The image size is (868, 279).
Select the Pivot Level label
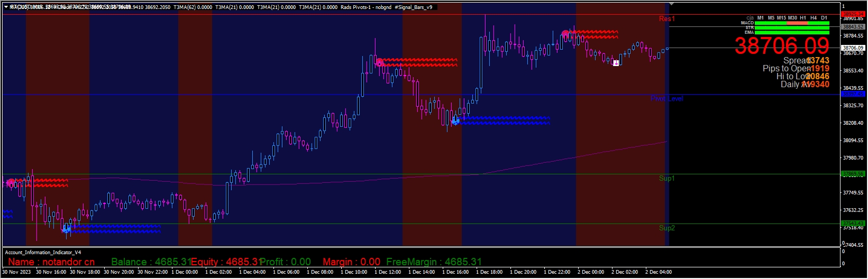pyautogui.click(x=667, y=99)
